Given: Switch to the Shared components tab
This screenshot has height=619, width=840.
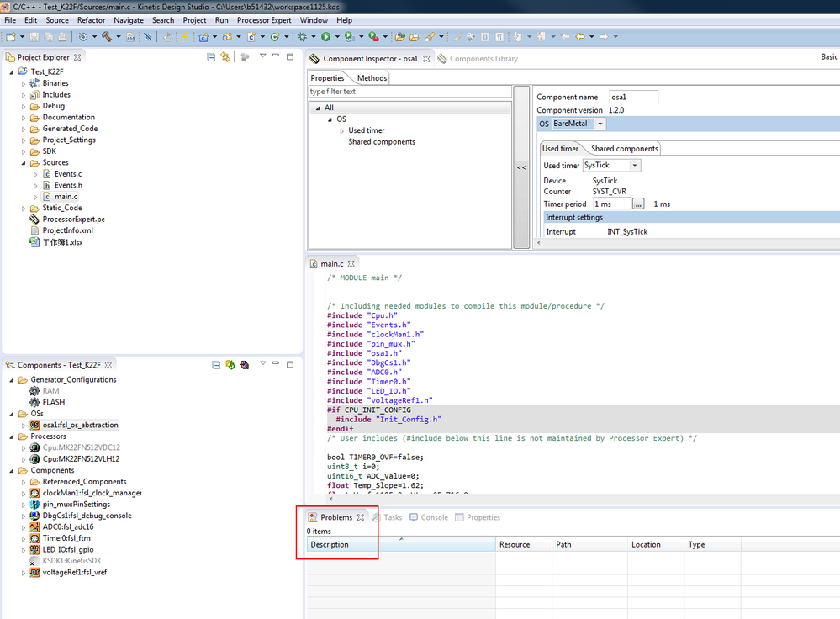Looking at the screenshot, I should point(624,149).
